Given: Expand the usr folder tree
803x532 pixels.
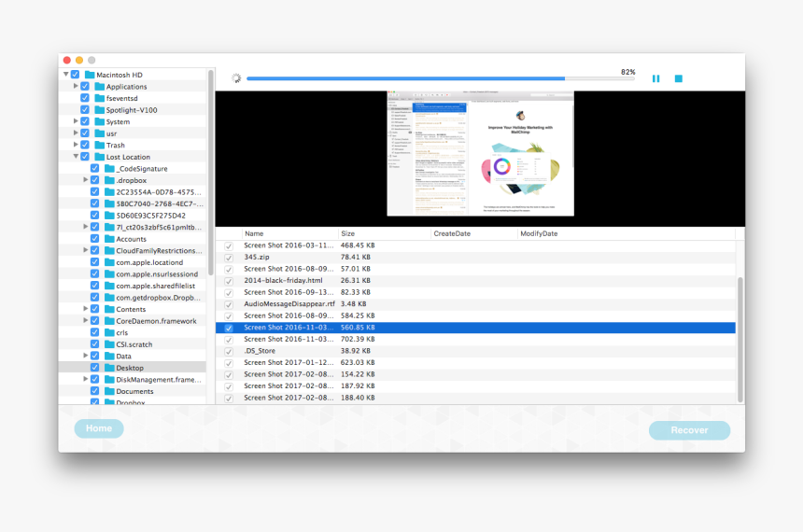Looking at the screenshot, I should pyautogui.click(x=76, y=133).
